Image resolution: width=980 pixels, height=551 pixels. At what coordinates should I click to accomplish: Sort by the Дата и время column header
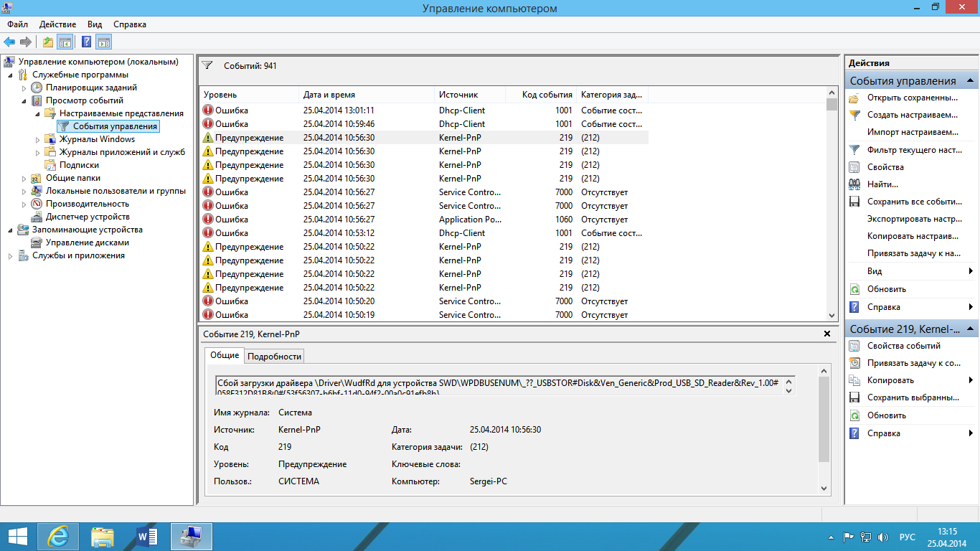(367, 95)
